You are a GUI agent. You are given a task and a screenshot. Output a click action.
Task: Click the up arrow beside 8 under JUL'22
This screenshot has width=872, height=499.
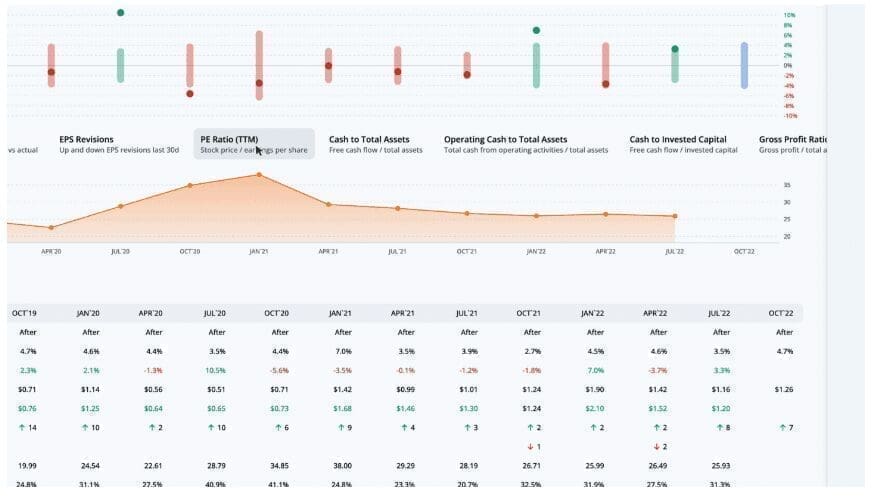point(716,427)
